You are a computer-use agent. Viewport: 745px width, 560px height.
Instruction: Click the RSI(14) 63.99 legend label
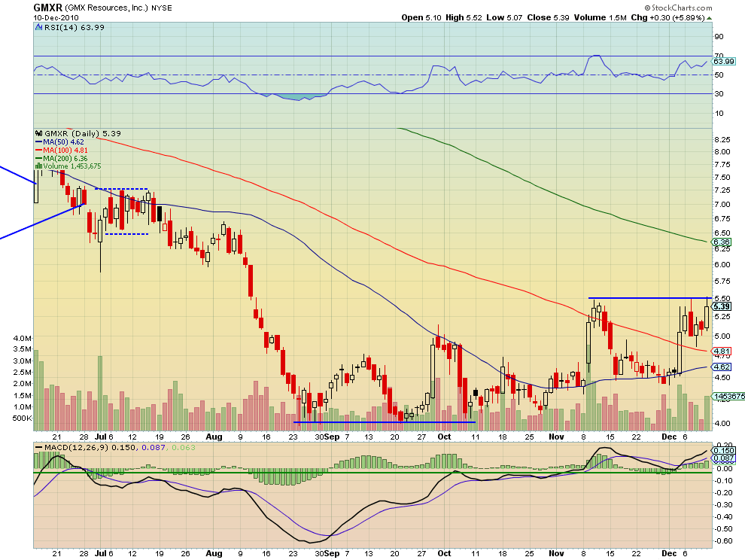[74, 28]
